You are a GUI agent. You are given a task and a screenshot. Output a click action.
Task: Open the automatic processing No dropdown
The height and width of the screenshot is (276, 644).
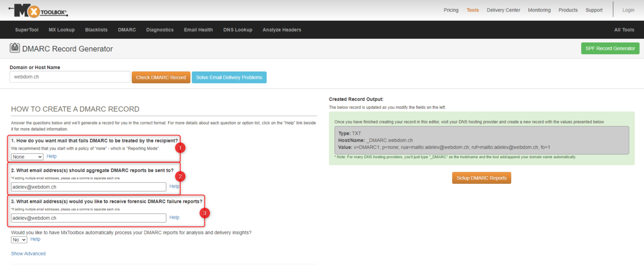[19, 240]
